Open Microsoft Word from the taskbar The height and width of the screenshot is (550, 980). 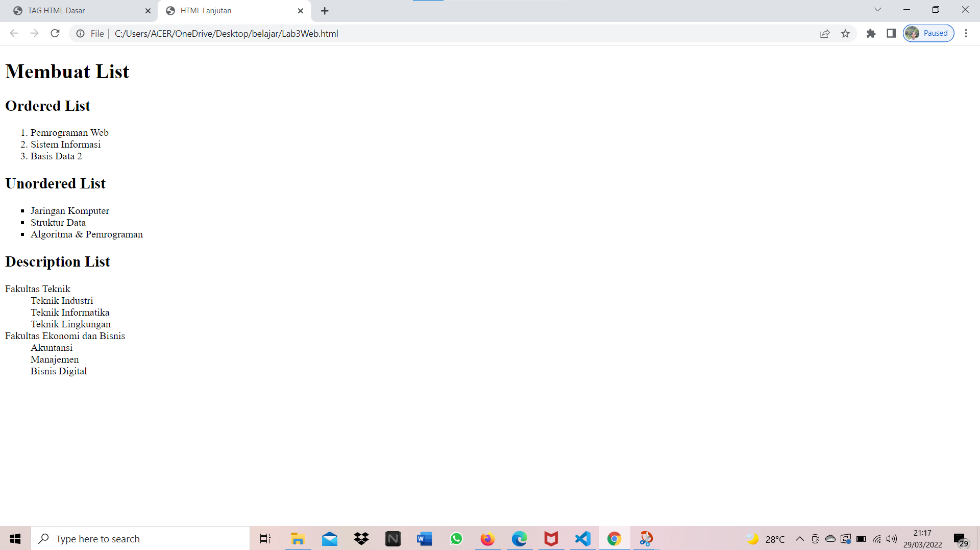(x=424, y=538)
